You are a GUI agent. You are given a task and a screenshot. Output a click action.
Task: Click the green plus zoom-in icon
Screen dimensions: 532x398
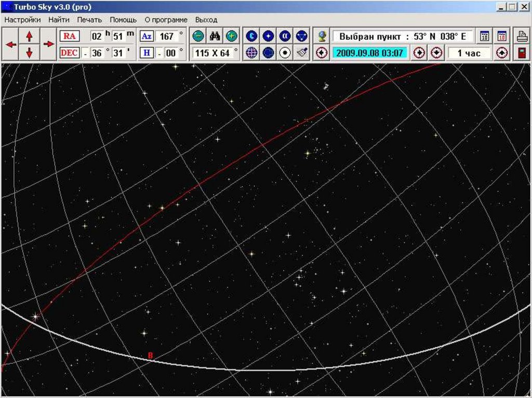pos(231,36)
